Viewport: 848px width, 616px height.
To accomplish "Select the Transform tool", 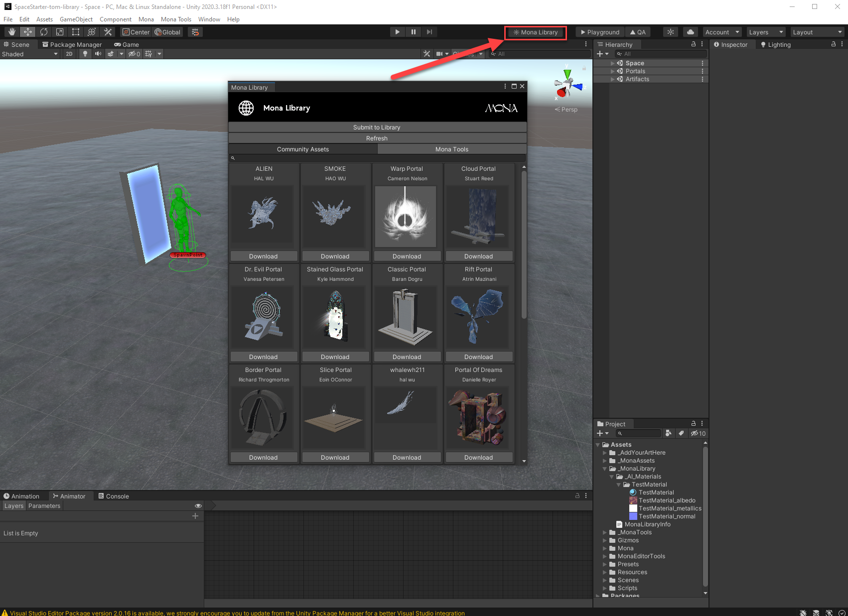I will 92,32.
